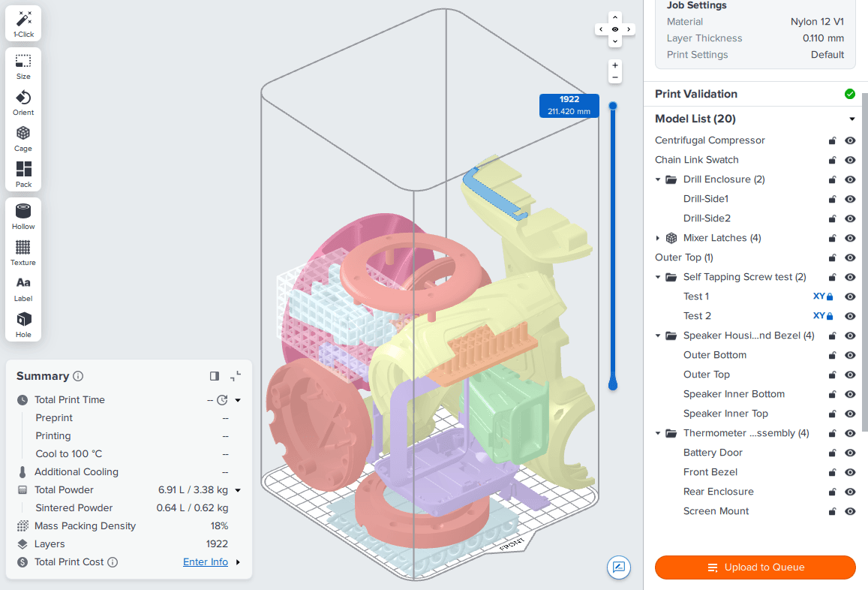Toggle visibility of Drill-Side1
The width and height of the screenshot is (868, 590).
tap(850, 199)
